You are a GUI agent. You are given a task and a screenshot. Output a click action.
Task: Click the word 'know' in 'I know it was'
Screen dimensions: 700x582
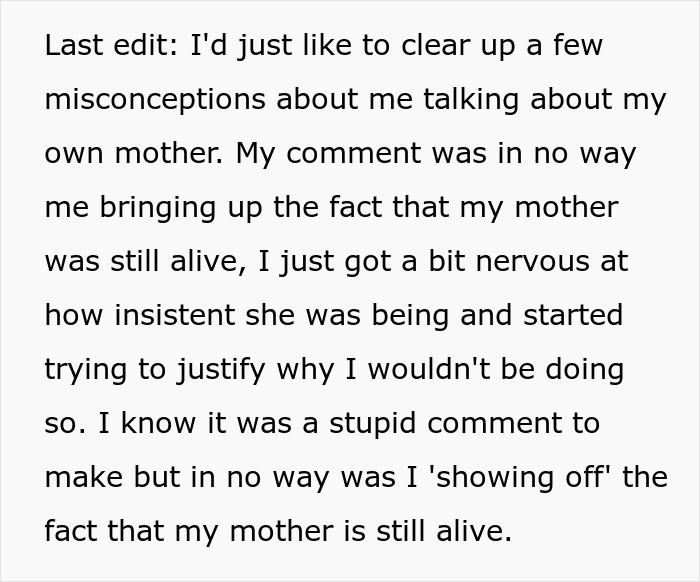tap(158, 423)
